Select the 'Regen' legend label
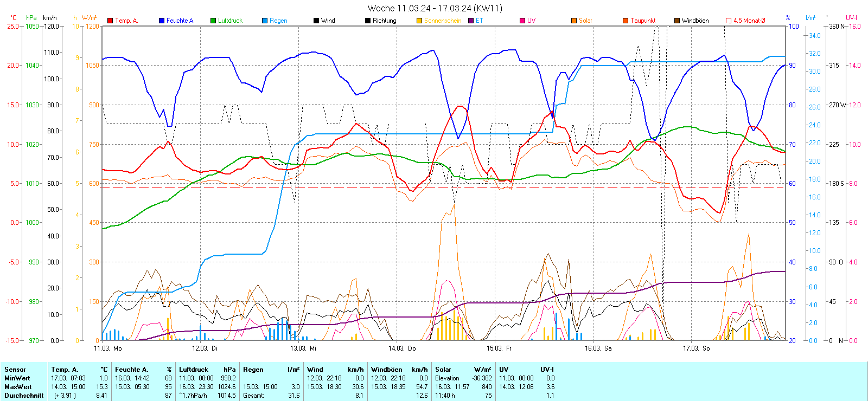 (278, 21)
